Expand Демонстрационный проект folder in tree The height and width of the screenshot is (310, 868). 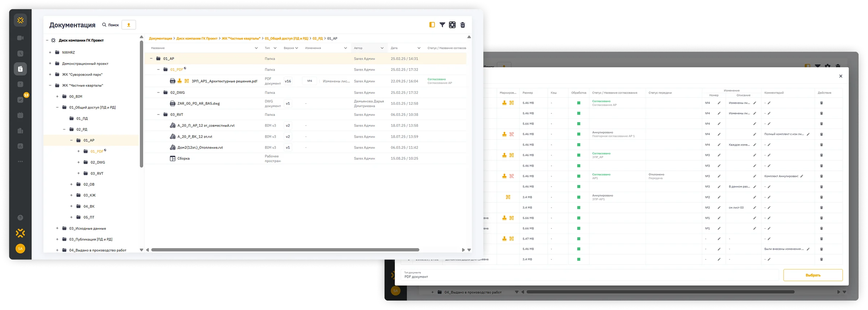click(x=50, y=63)
